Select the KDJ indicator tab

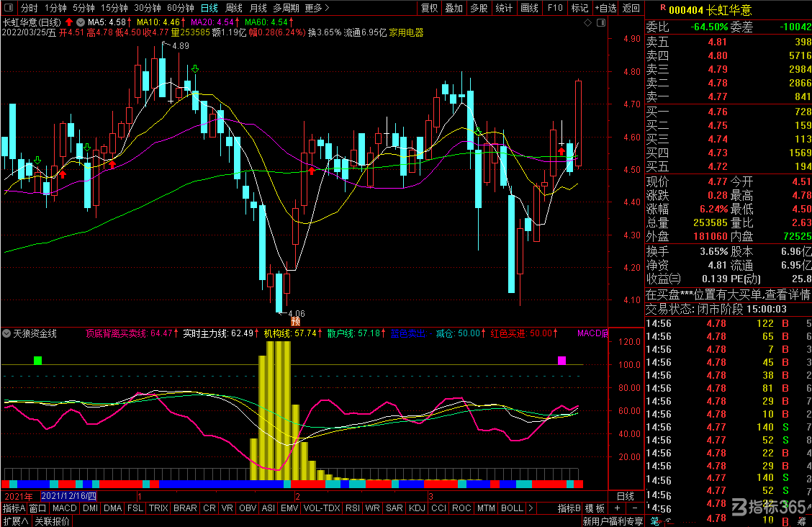[417, 508]
